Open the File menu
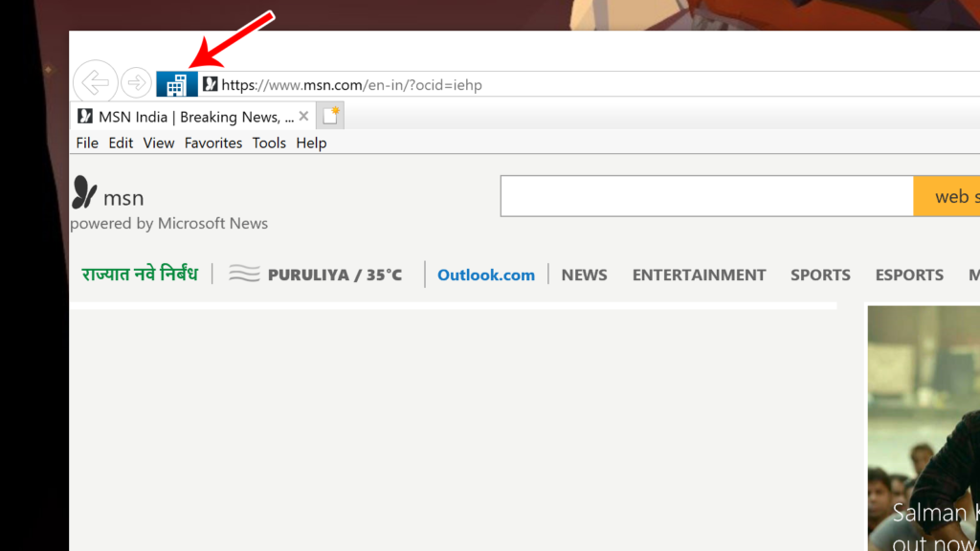The height and width of the screenshot is (551, 980). coord(87,143)
